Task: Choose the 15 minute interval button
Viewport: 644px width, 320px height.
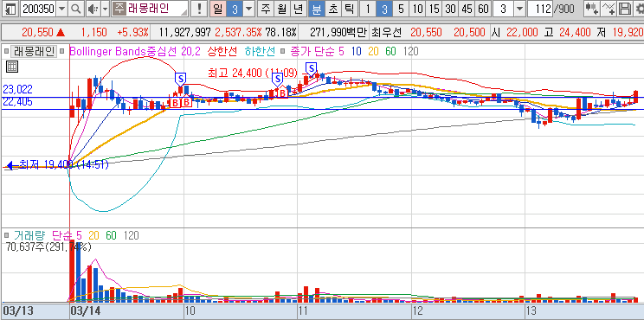Action: coord(434,9)
